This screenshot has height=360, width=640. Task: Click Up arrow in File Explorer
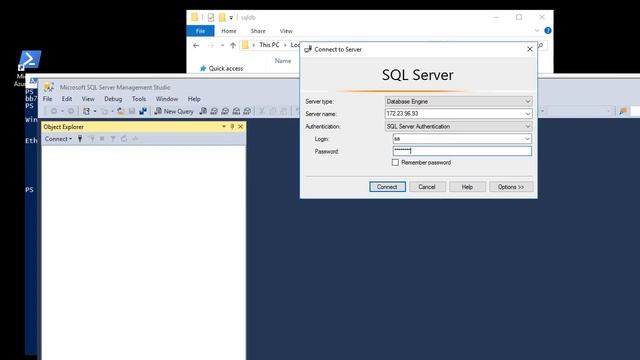click(233, 45)
